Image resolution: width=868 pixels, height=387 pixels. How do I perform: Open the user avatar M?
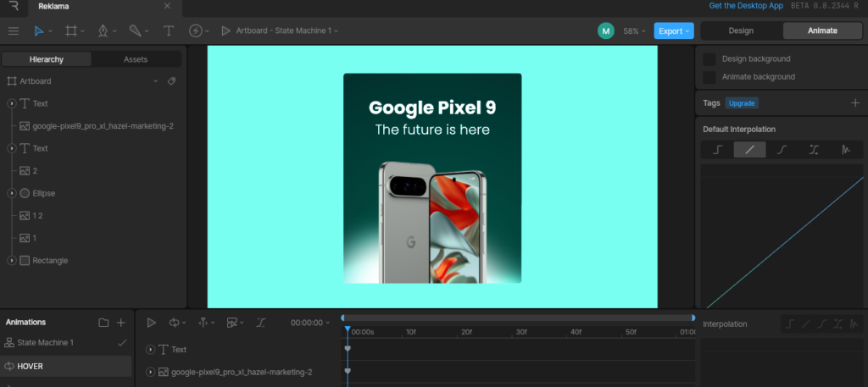pyautogui.click(x=605, y=31)
